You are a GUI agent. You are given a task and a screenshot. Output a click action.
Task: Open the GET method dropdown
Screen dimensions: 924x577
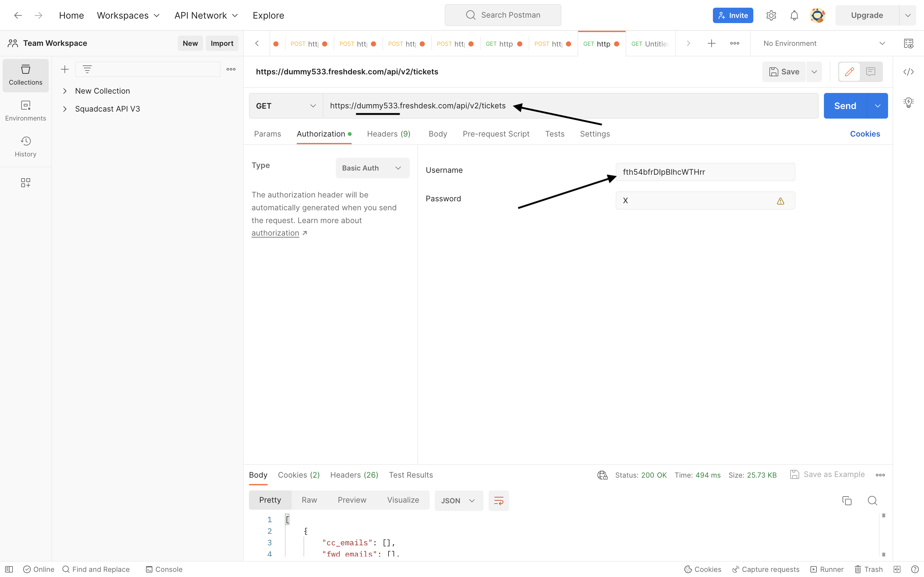tap(286, 106)
